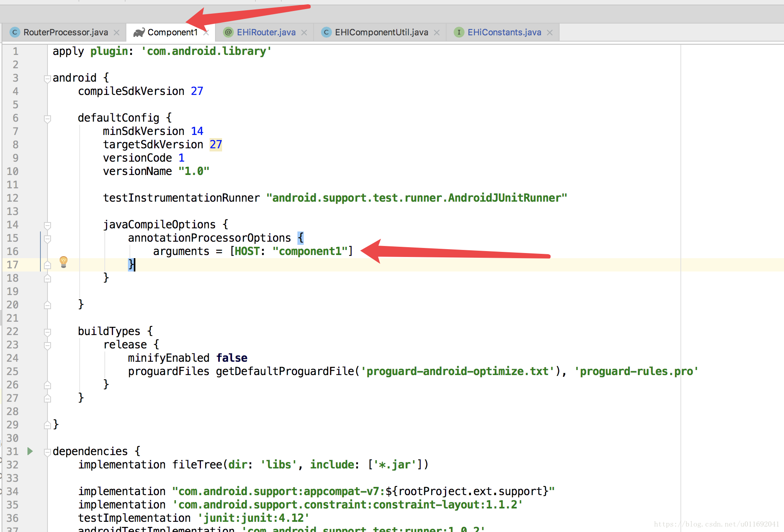Click the class icon on EHIComponentUtil.java tab
Screen dimensions: 784x532
326,32
